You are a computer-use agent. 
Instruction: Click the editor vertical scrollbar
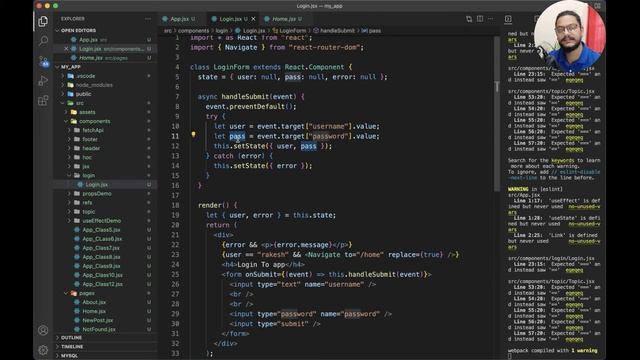(x=497, y=114)
